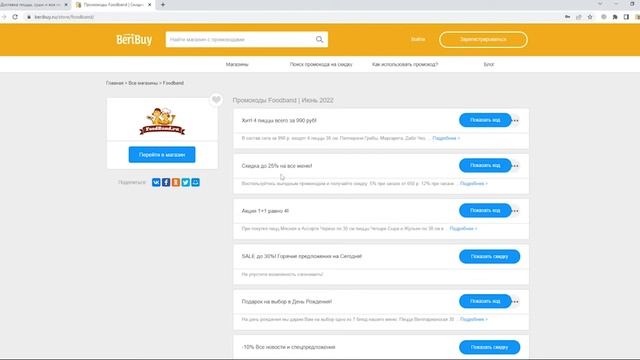Show the code for Акция 1+1 равно 4 offer

tap(485, 211)
